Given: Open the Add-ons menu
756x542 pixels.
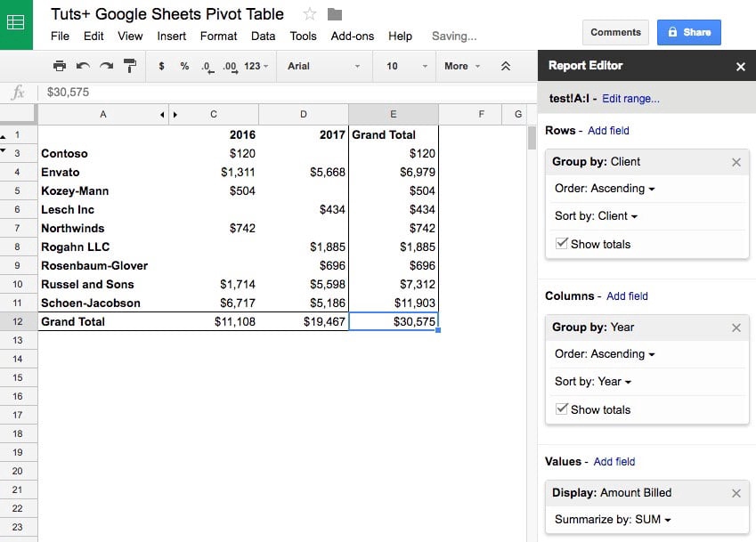Looking at the screenshot, I should (353, 36).
